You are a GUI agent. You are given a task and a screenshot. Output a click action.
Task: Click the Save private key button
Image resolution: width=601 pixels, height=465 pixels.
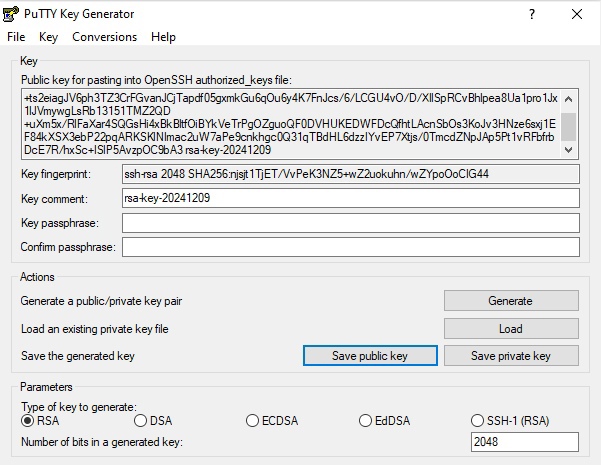click(511, 356)
